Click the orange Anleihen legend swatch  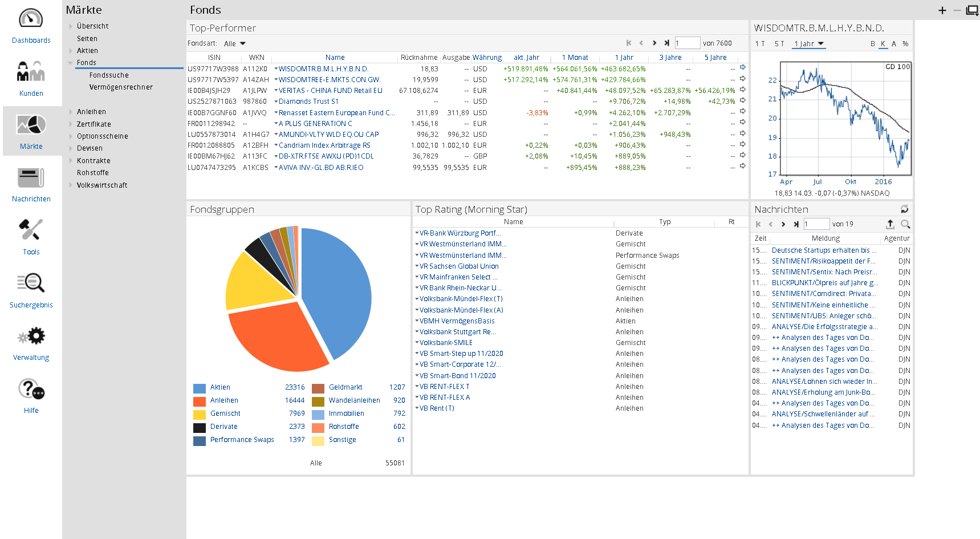(x=200, y=401)
